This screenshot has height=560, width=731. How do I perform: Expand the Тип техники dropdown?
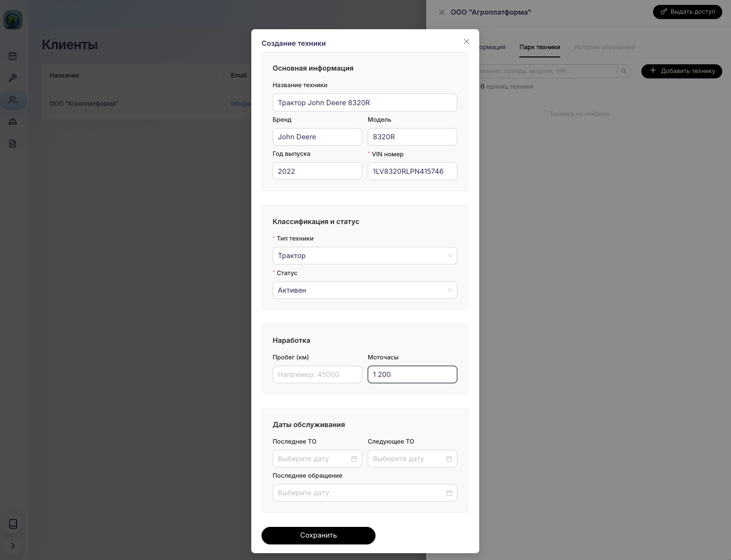[365, 256]
